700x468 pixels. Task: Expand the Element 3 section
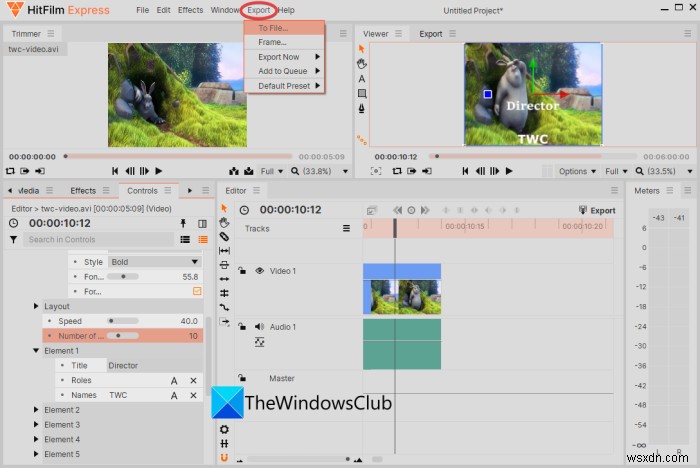coord(36,424)
